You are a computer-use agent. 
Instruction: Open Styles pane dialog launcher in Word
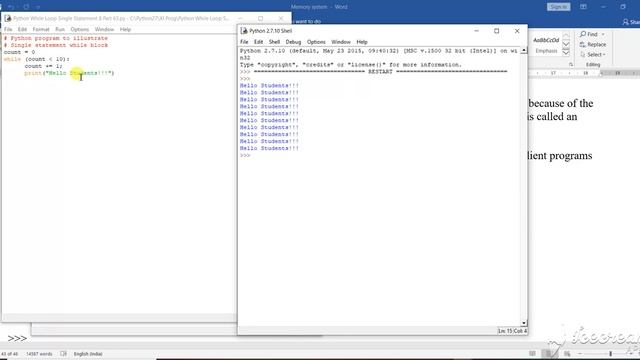[571, 64]
